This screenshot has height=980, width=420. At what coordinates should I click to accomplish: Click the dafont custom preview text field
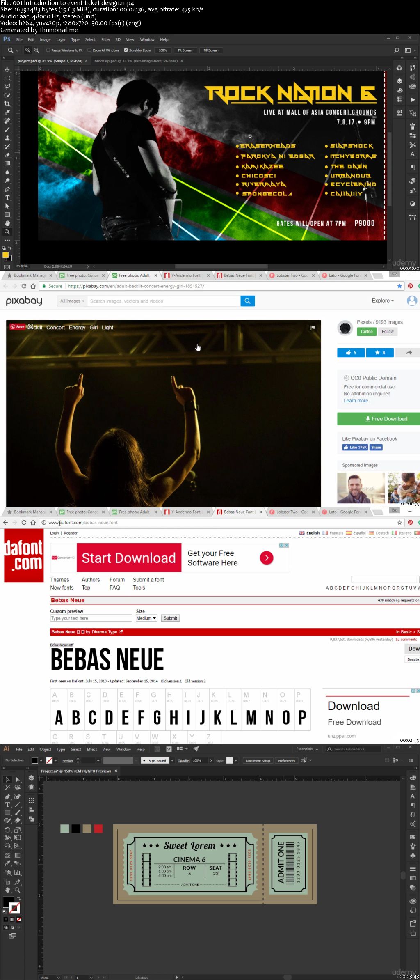tap(91, 618)
